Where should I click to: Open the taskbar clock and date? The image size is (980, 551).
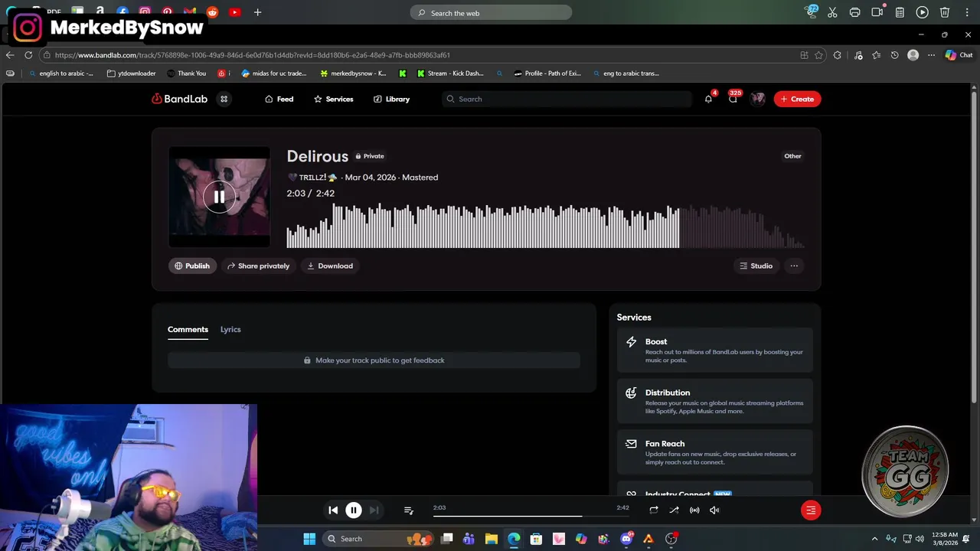[x=946, y=539]
